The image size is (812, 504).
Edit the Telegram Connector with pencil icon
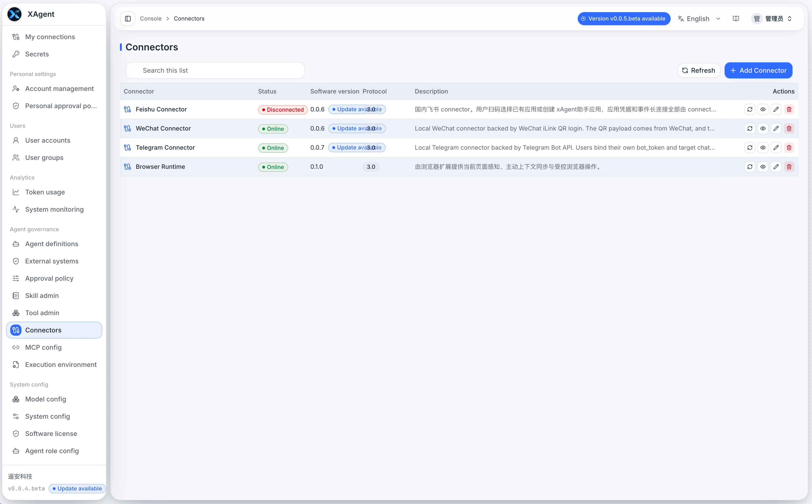click(776, 147)
